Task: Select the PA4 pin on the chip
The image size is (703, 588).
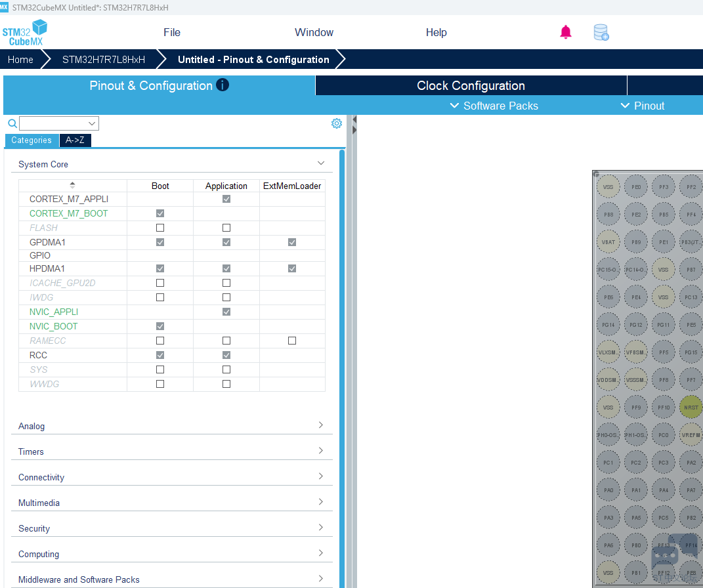Action: click(x=664, y=490)
